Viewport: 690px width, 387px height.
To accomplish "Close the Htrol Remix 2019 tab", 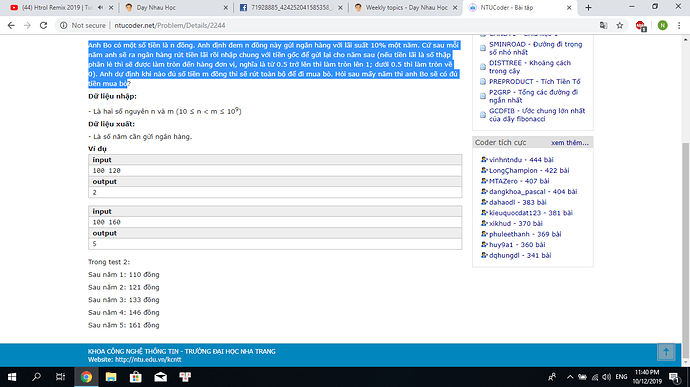I will click(x=111, y=7).
